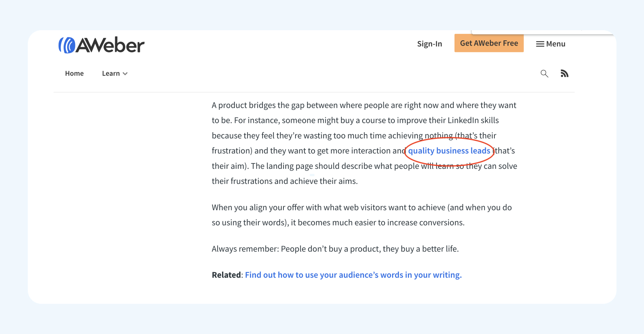Click the RSS subscription icon near search
Viewport: 644px width, 334px height.
coord(565,73)
